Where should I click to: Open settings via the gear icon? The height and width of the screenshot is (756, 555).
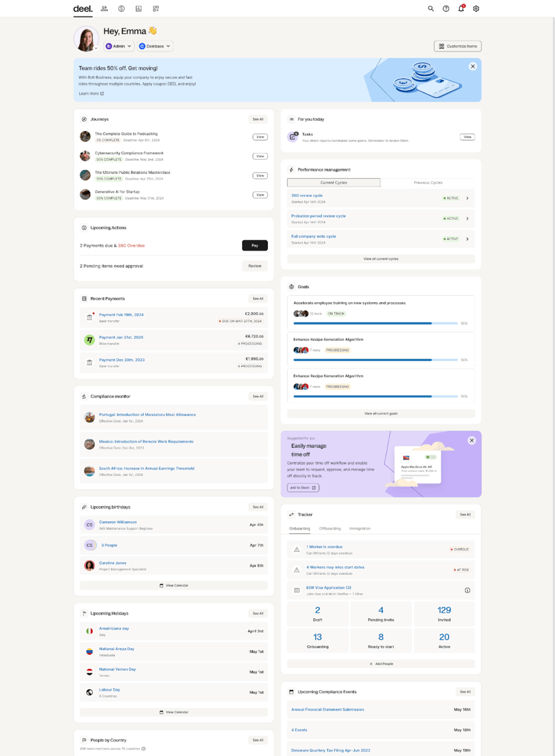click(476, 9)
